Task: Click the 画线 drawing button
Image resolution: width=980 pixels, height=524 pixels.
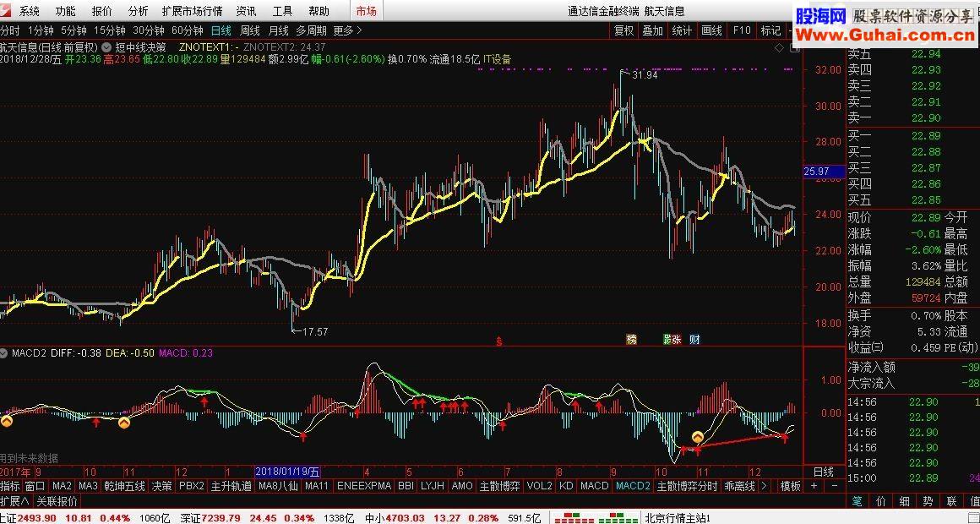Action: coord(711,30)
